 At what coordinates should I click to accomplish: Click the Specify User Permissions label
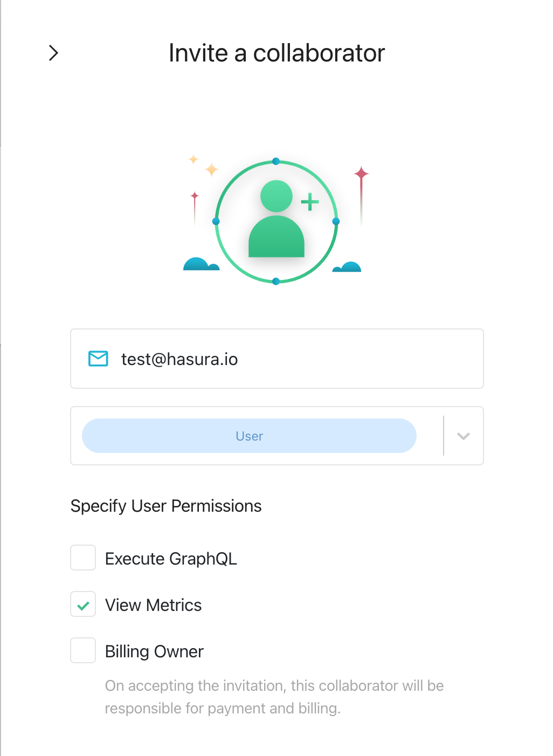[x=165, y=506]
